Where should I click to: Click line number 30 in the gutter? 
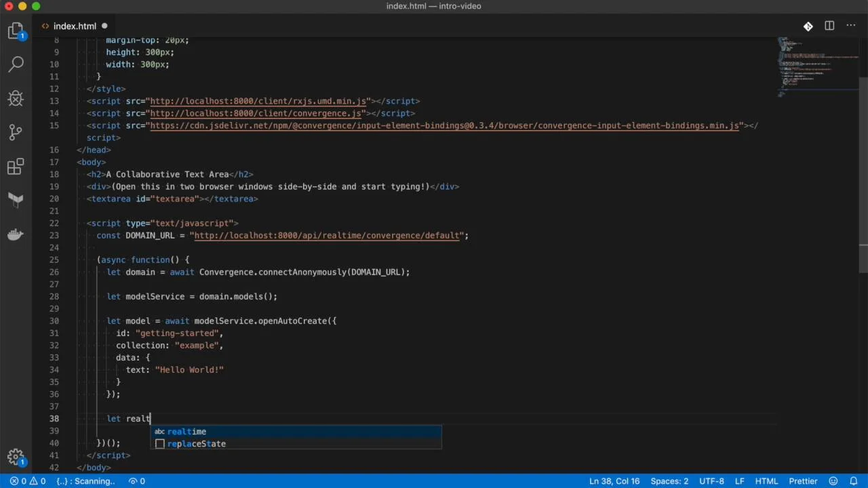[54, 321]
